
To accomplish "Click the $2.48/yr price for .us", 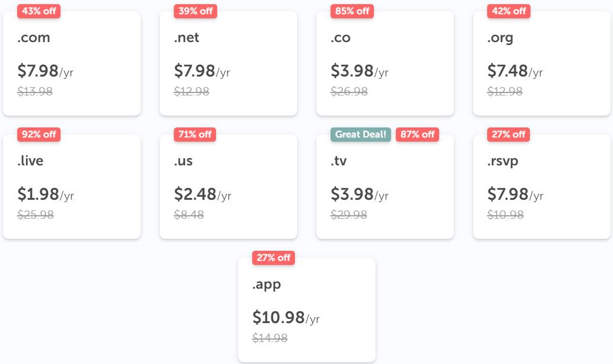I will (x=202, y=194).
